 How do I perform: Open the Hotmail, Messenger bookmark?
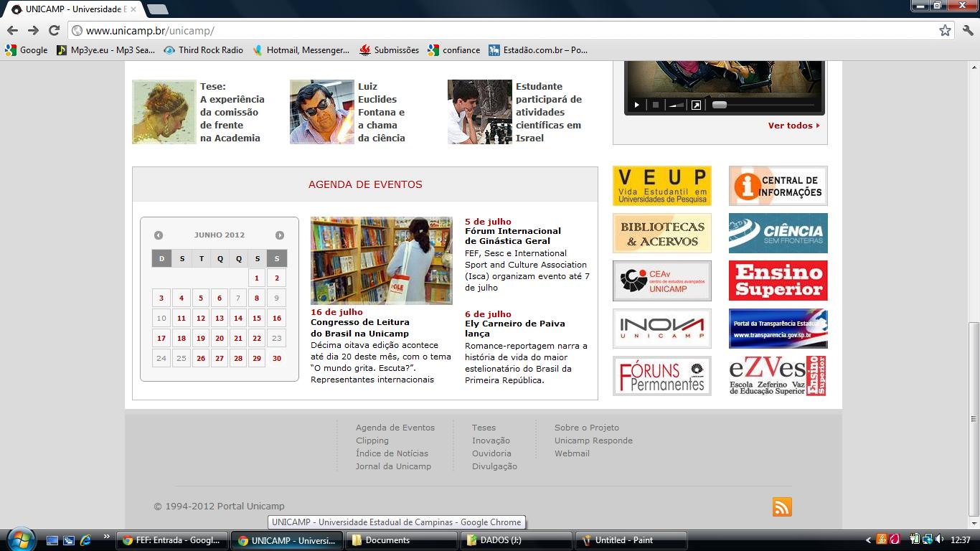[x=301, y=50]
